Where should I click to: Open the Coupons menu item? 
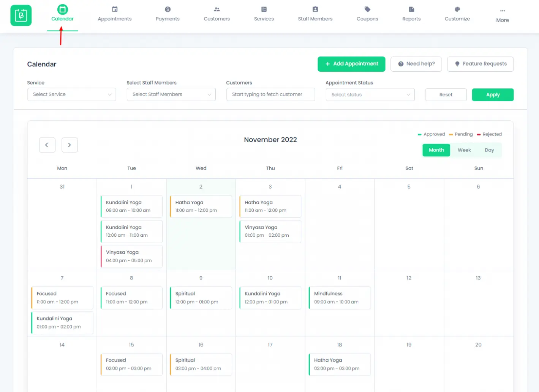pyautogui.click(x=367, y=19)
